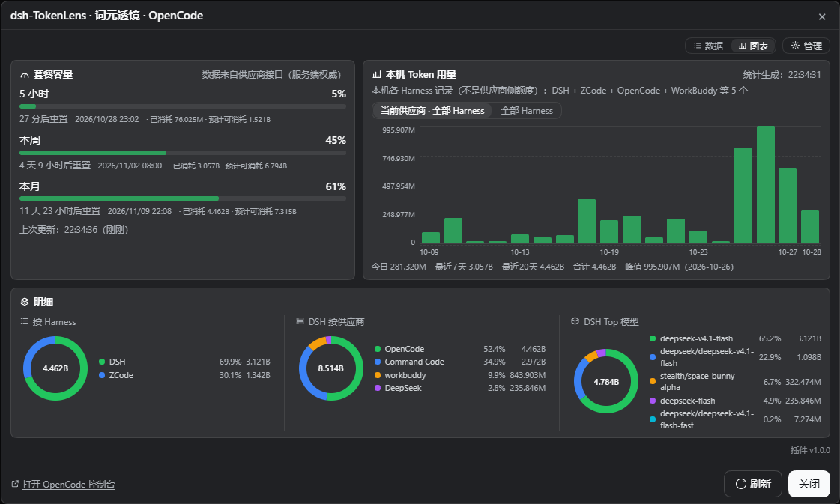Select the OpenCode supplier row label

tap(405, 349)
